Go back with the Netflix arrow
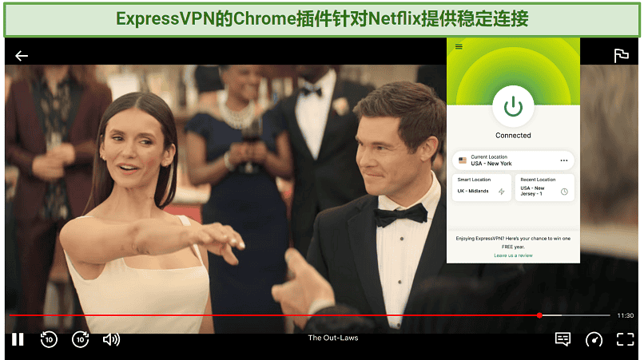Image resolution: width=644 pixels, height=360 pixels. (x=22, y=55)
